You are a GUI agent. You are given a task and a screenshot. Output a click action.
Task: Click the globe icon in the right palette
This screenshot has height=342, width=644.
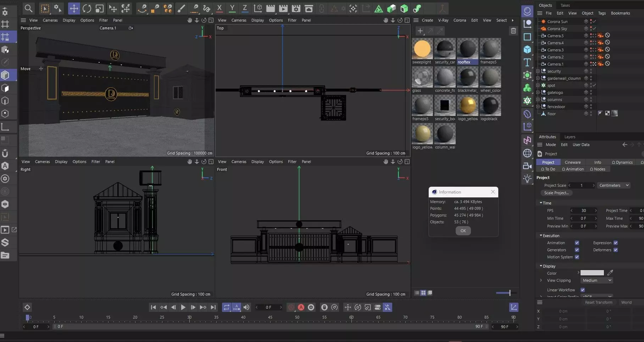tap(527, 153)
